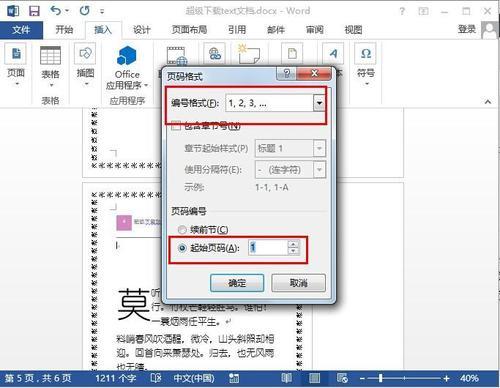Click the zoom slider handle in status bar

380,378
